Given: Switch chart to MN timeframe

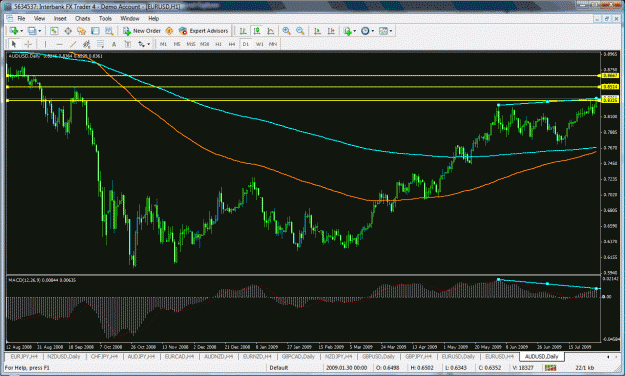Looking at the screenshot, I should click(x=273, y=44).
